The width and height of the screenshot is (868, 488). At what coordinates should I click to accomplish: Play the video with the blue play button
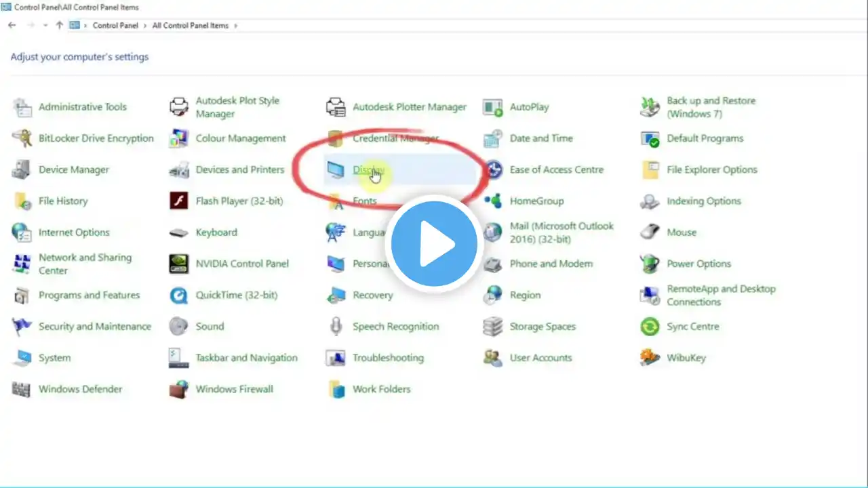pos(434,244)
